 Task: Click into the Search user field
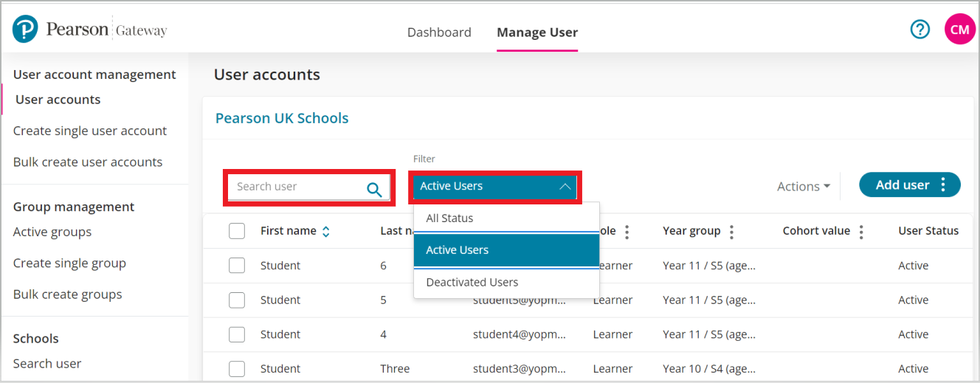tap(295, 187)
